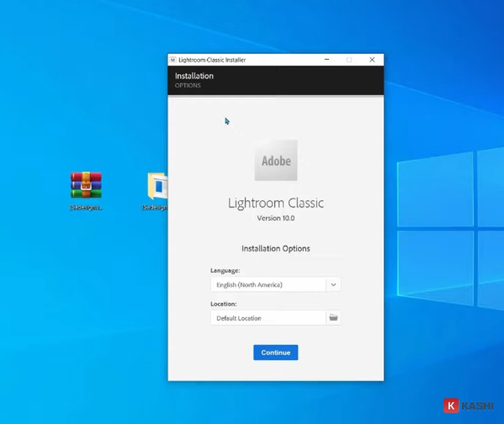504x424 pixels.
Task: Minimize the Lightroom Classic Installer window
Action: coord(326,60)
